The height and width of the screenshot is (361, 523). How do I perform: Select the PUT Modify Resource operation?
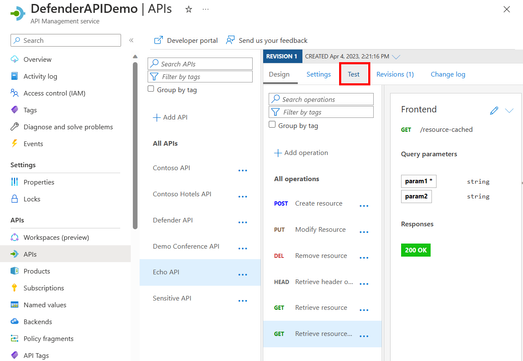coord(310,230)
